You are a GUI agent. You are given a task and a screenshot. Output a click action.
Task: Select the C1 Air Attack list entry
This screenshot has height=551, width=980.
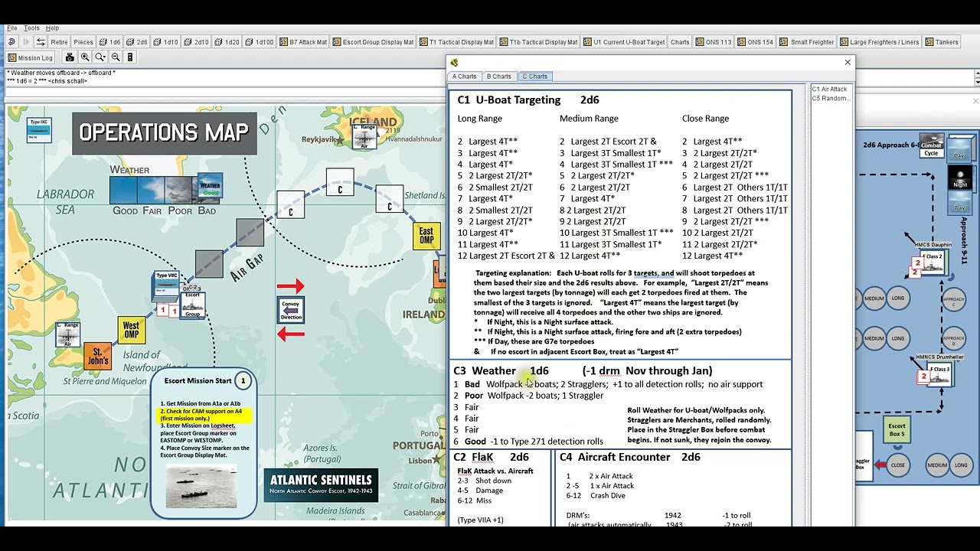[829, 90]
